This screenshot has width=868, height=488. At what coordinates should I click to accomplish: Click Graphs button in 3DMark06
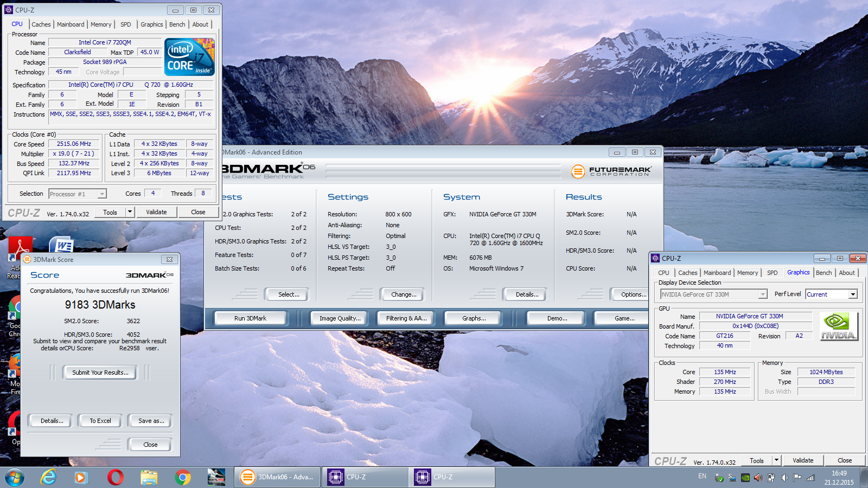point(474,318)
